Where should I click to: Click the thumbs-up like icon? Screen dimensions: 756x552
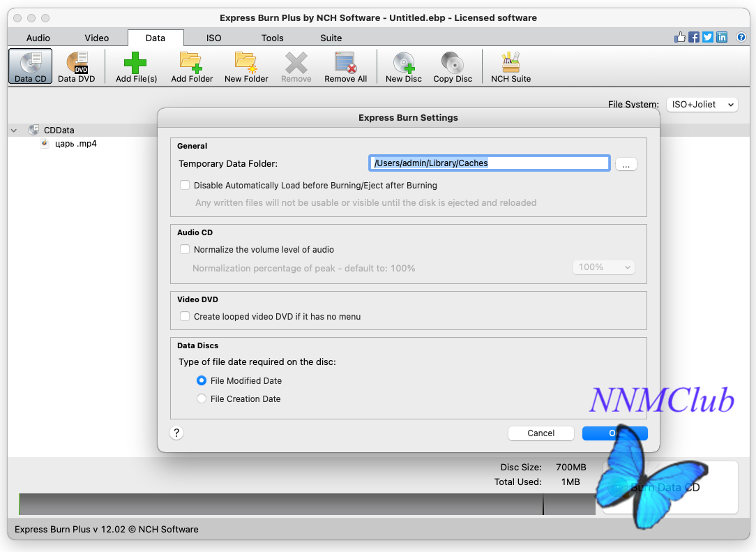[680, 37]
